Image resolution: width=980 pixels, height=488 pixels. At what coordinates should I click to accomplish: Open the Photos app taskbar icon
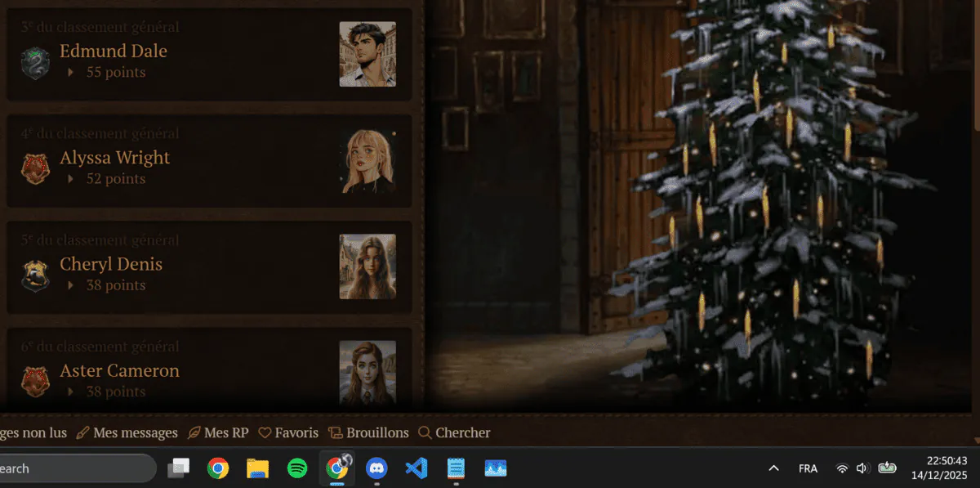tap(496, 468)
